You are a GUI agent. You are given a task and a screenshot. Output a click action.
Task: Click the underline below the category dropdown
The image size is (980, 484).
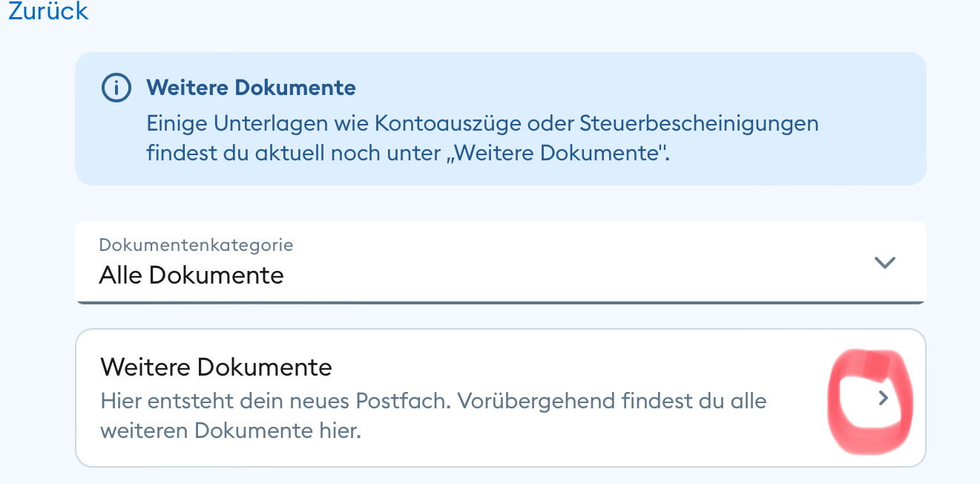click(x=500, y=301)
